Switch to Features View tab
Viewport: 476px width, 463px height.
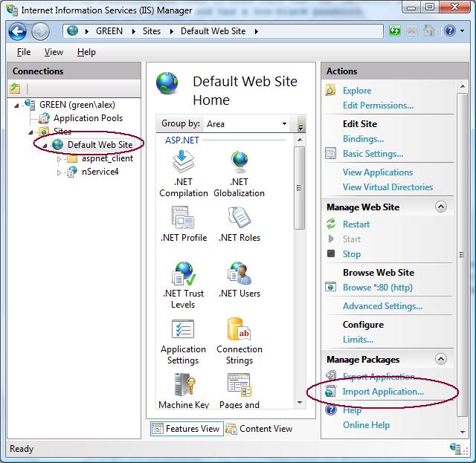pos(187,428)
